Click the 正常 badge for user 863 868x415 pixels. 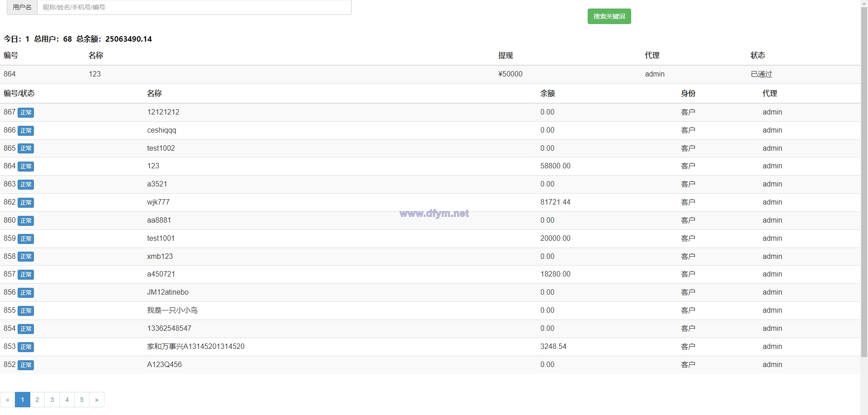pyautogui.click(x=26, y=185)
